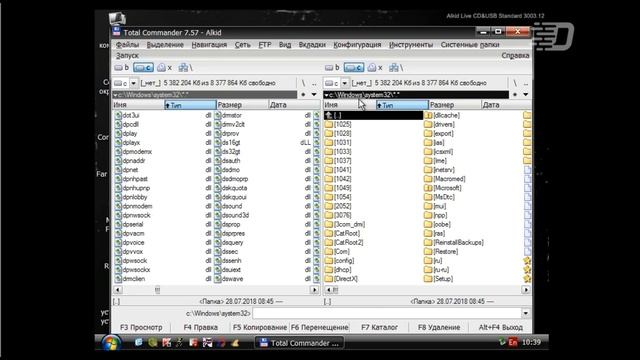This screenshot has height=360, width=640.
Task: Click Total Commander taskbar button
Action: (299, 343)
